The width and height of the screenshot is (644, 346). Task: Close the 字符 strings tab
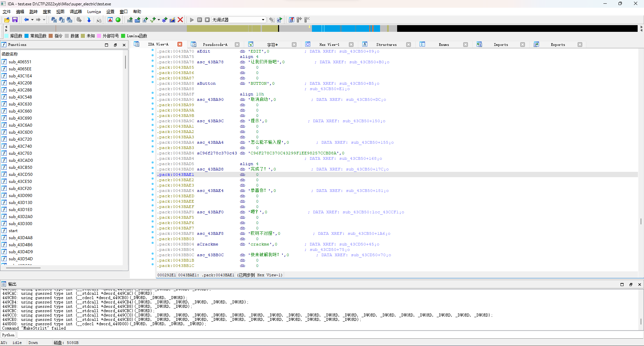tap(294, 45)
